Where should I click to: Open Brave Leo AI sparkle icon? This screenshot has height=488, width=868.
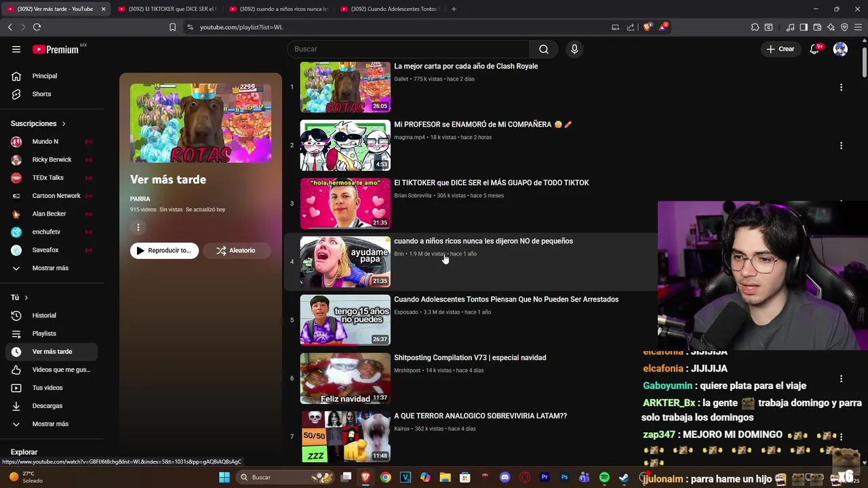pyautogui.click(x=831, y=27)
